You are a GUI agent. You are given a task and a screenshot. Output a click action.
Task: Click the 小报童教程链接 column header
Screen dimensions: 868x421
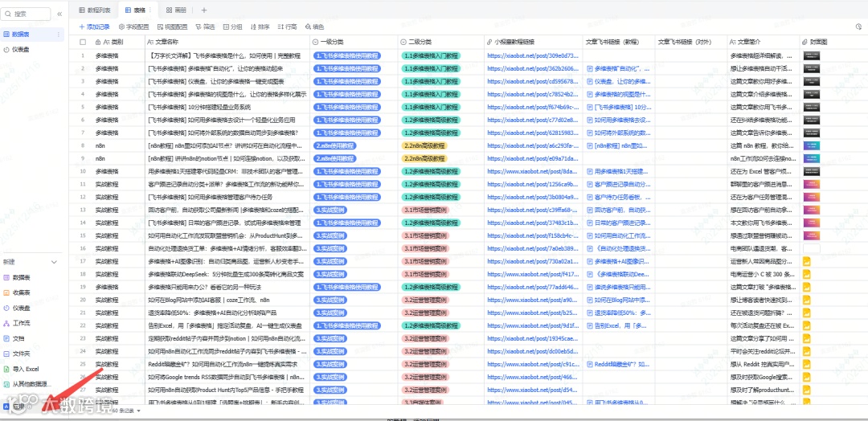point(533,42)
